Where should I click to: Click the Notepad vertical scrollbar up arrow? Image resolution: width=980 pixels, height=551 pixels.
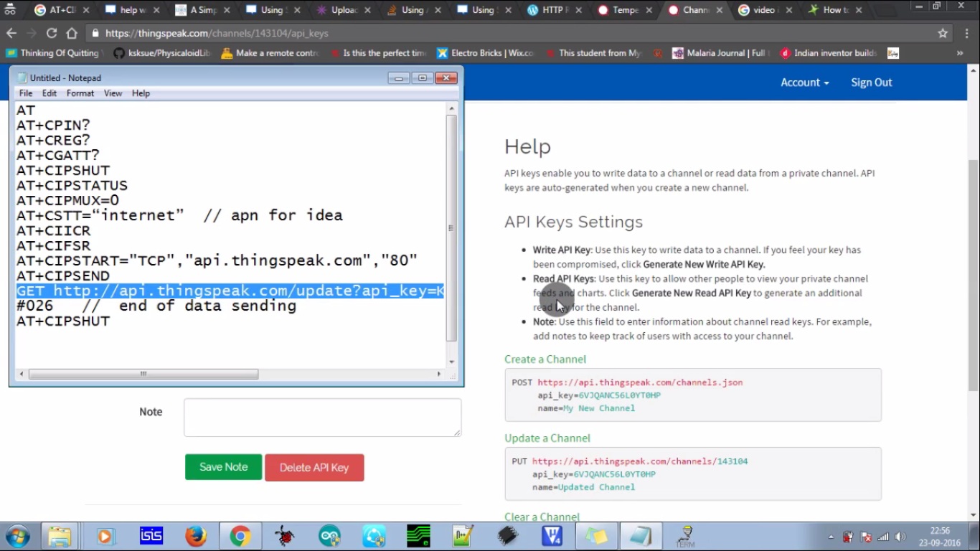pos(451,108)
